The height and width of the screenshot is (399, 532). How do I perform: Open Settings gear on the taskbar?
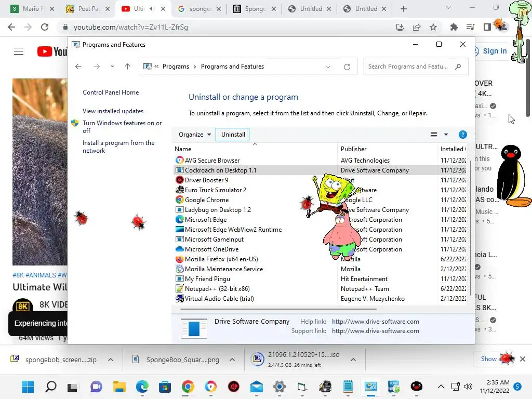(x=279, y=387)
